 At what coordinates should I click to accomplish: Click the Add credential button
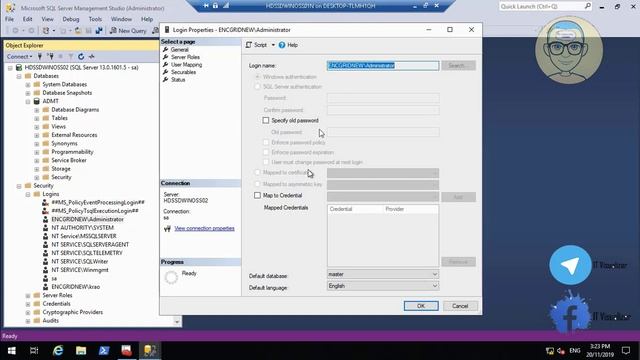click(458, 197)
